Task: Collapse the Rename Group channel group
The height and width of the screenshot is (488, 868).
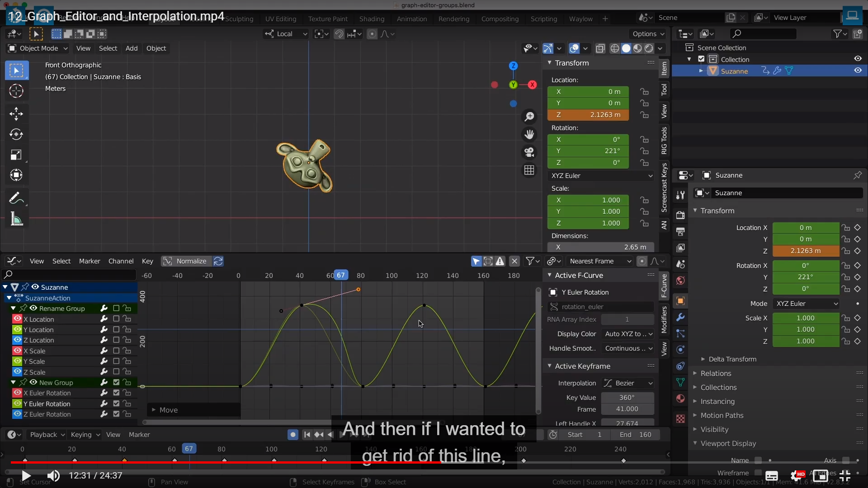Action: coord(13,308)
